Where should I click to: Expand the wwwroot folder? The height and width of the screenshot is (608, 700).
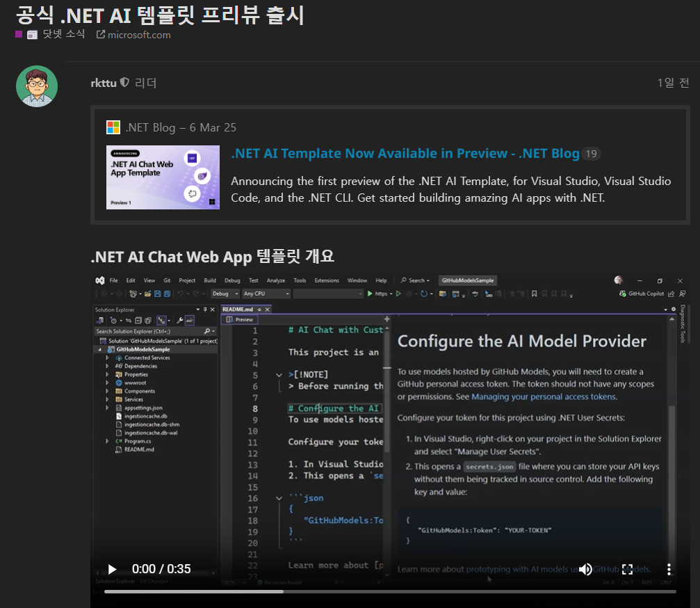point(107,383)
